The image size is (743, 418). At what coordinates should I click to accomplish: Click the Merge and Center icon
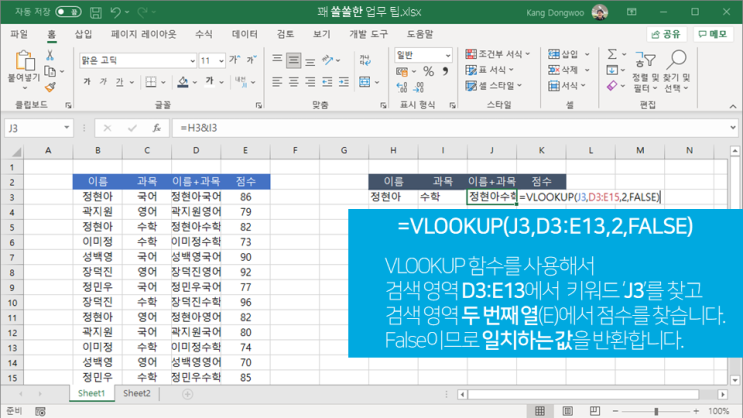(x=364, y=82)
